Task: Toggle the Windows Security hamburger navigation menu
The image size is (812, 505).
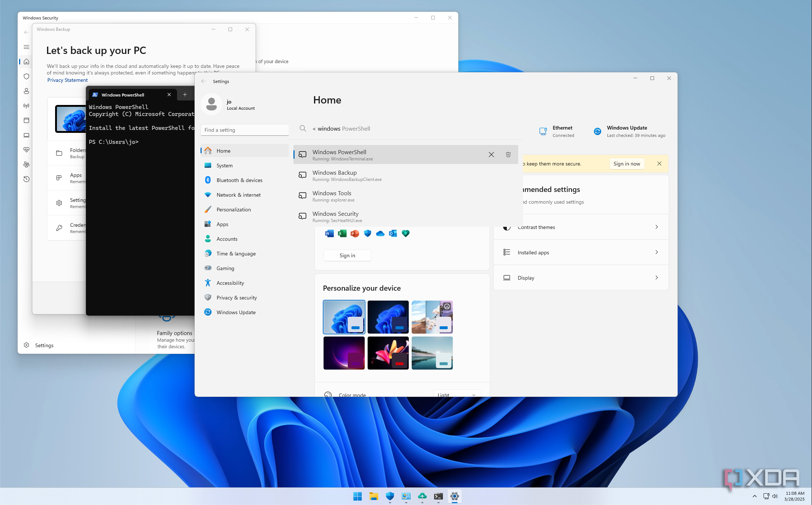Action: 26,47
